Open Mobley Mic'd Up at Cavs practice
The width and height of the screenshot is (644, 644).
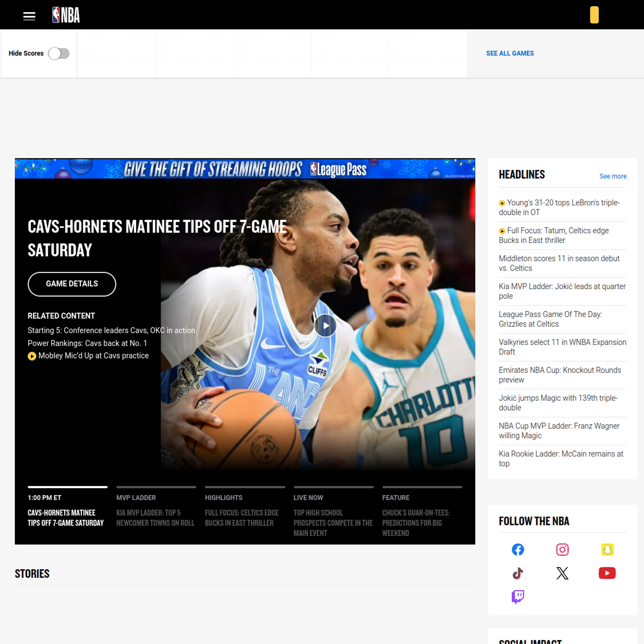click(93, 356)
